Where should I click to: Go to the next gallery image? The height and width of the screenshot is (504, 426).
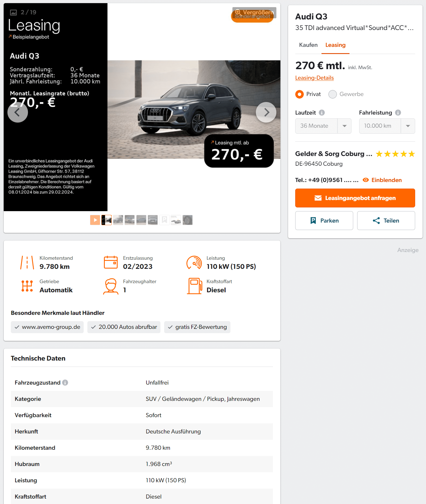[x=266, y=112]
